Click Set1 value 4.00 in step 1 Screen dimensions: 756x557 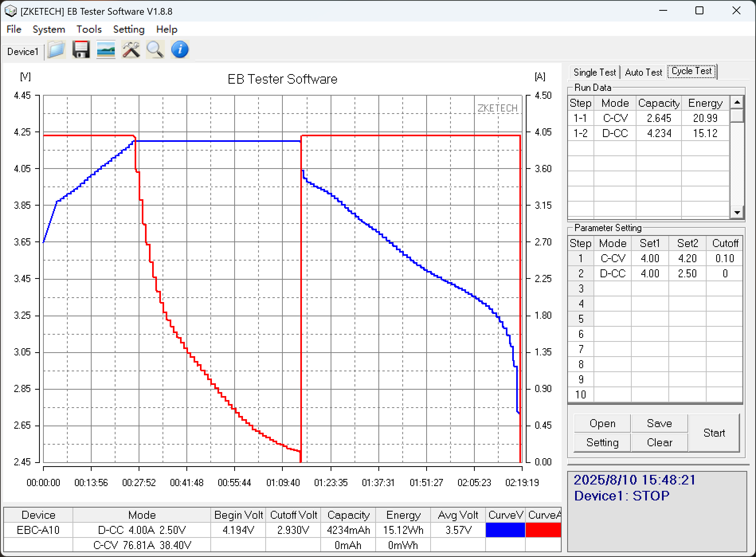click(x=650, y=259)
